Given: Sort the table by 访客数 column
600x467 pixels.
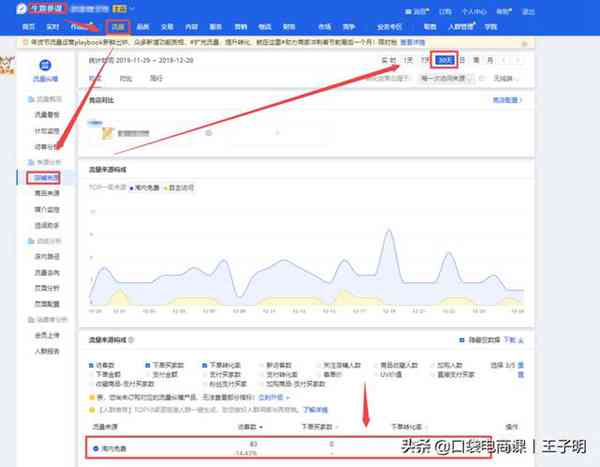Looking at the screenshot, I should (x=250, y=427).
